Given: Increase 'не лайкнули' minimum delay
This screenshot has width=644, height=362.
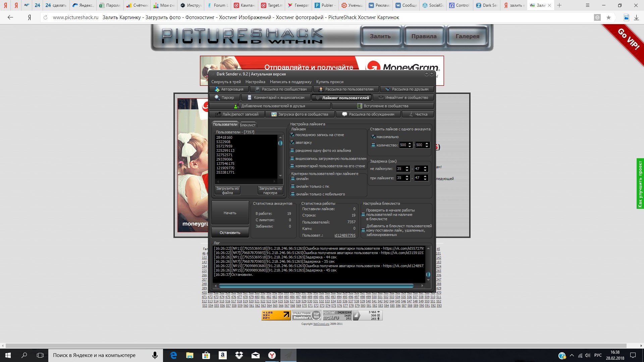Looking at the screenshot, I should coord(407,167).
